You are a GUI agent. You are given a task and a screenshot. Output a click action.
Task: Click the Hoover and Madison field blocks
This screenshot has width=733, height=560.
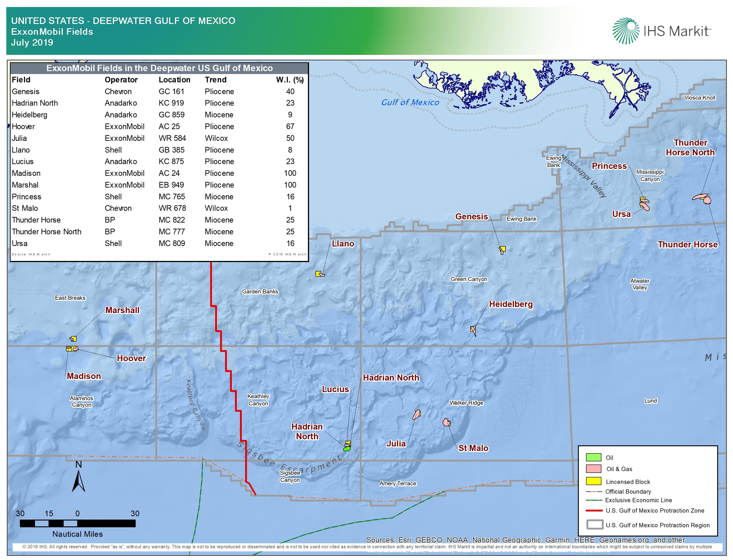pos(72,349)
